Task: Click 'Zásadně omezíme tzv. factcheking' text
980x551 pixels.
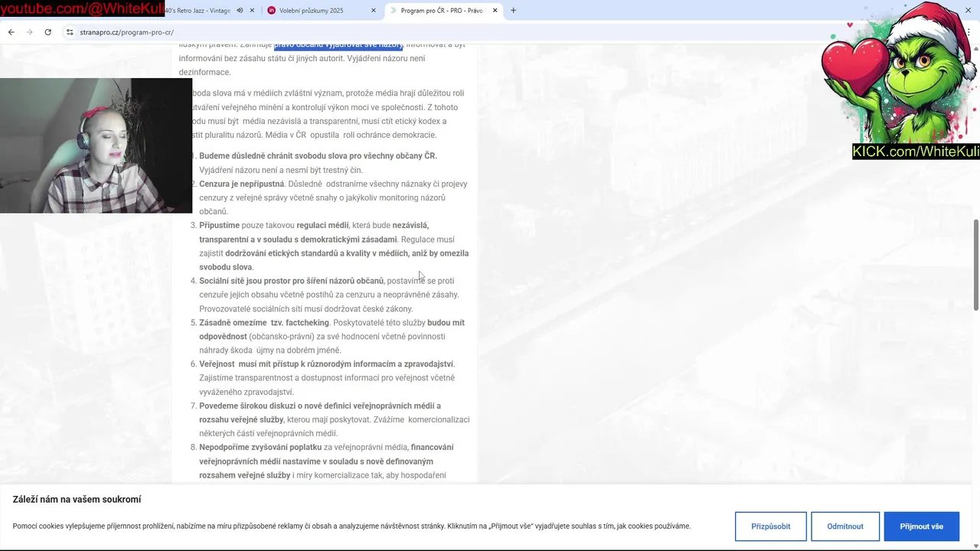Action: (264, 323)
